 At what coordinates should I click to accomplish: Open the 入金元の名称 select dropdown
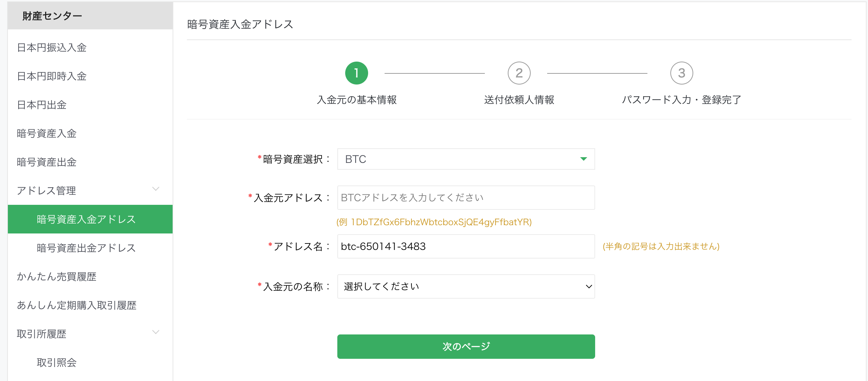(466, 286)
